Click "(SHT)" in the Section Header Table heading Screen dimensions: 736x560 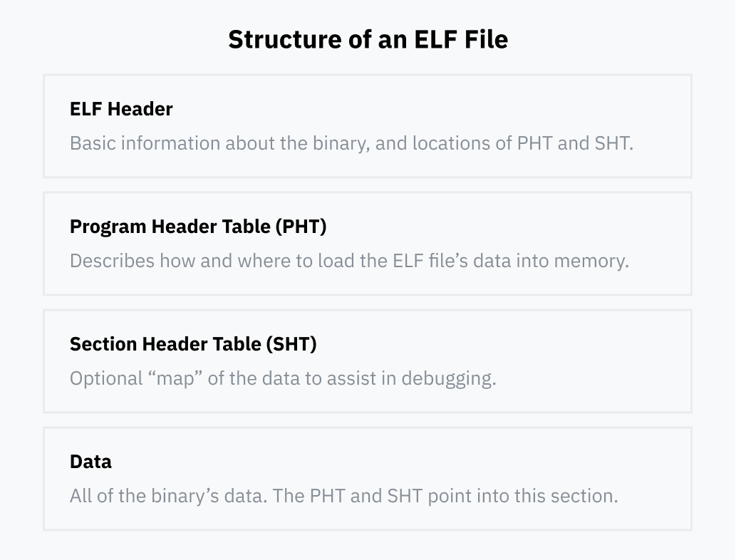point(291,344)
